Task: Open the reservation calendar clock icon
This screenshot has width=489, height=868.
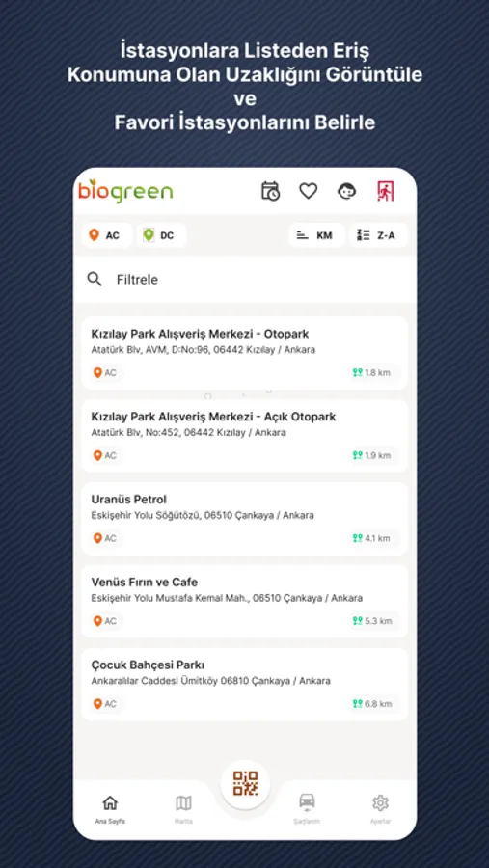Action: 270,191
